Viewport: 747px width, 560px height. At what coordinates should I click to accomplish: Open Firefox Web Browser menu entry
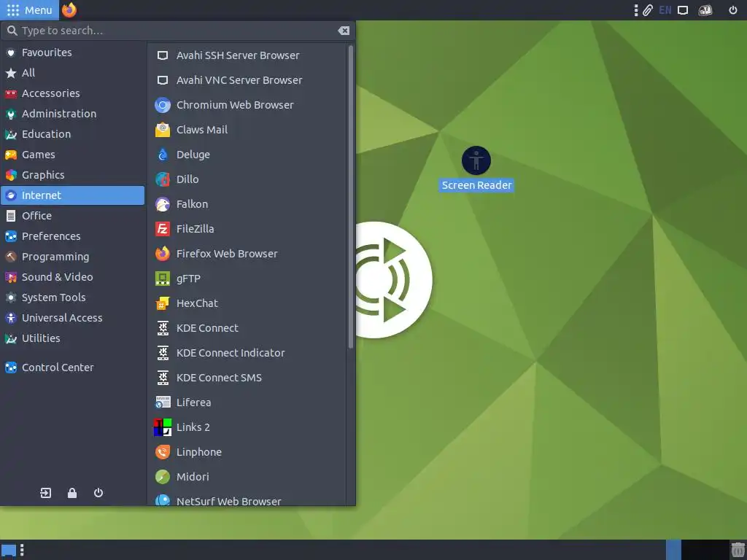[247, 253]
